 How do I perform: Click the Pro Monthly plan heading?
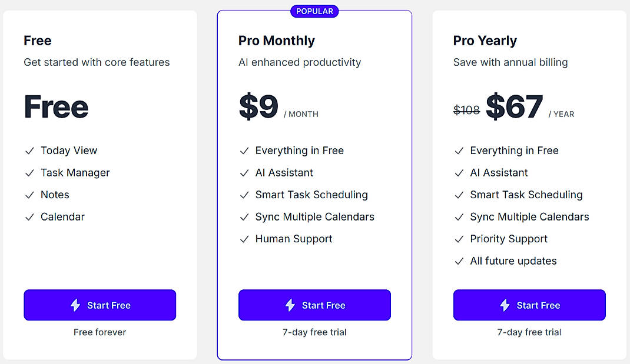[x=276, y=41]
